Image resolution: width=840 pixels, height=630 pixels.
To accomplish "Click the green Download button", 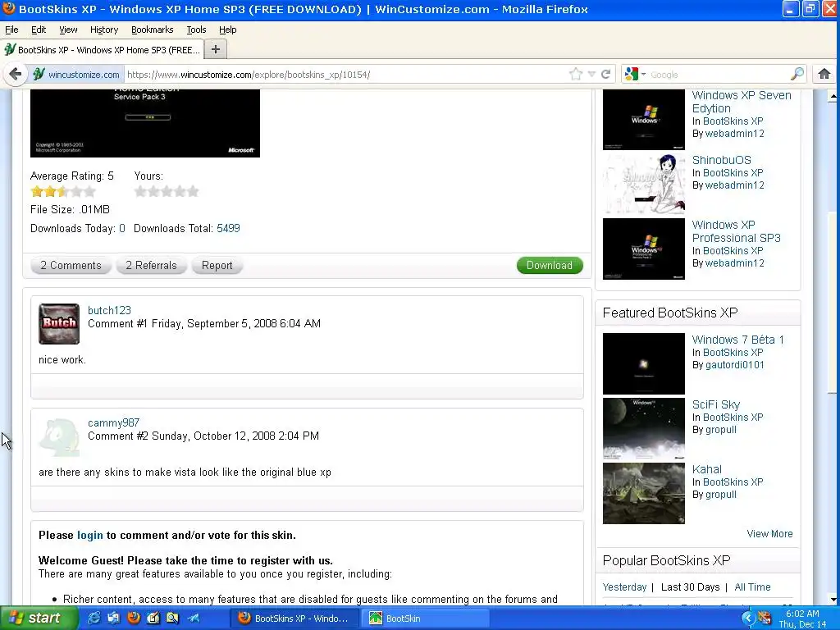I will (x=550, y=265).
